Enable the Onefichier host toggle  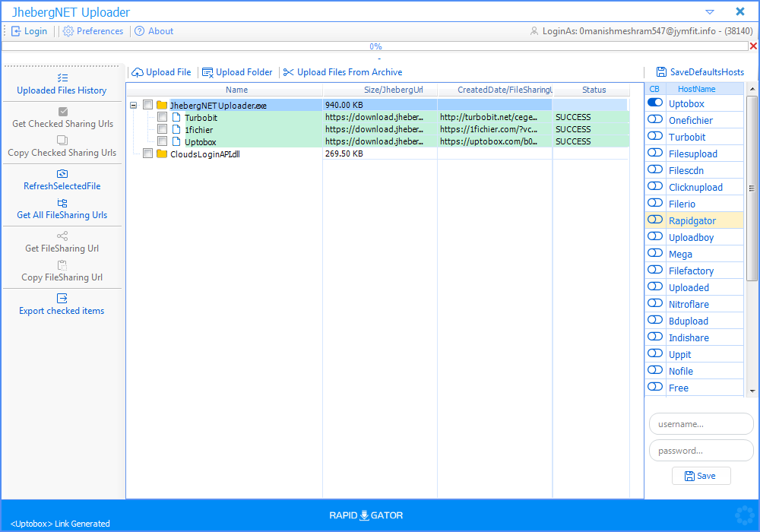(655, 119)
